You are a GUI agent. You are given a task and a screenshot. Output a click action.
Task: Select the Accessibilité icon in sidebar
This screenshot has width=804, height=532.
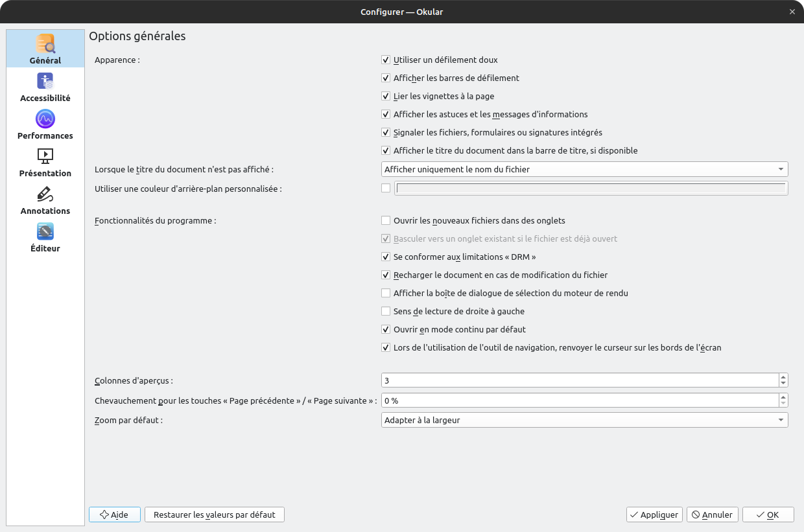[45, 81]
